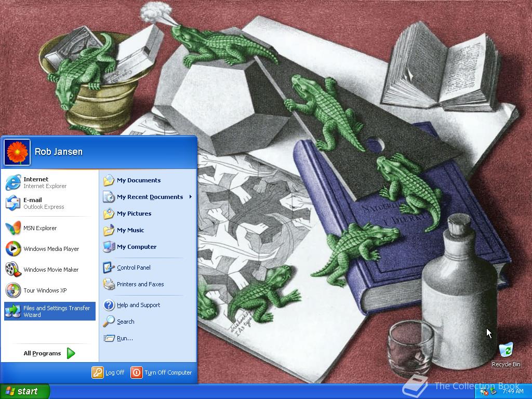This screenshot has height=399, width=532.
Task: Open Help and Support text link
Action: coord(138,304)
